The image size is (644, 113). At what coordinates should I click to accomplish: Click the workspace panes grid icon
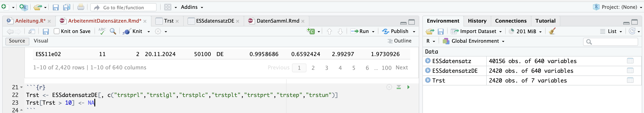click(x=168, y=7)
